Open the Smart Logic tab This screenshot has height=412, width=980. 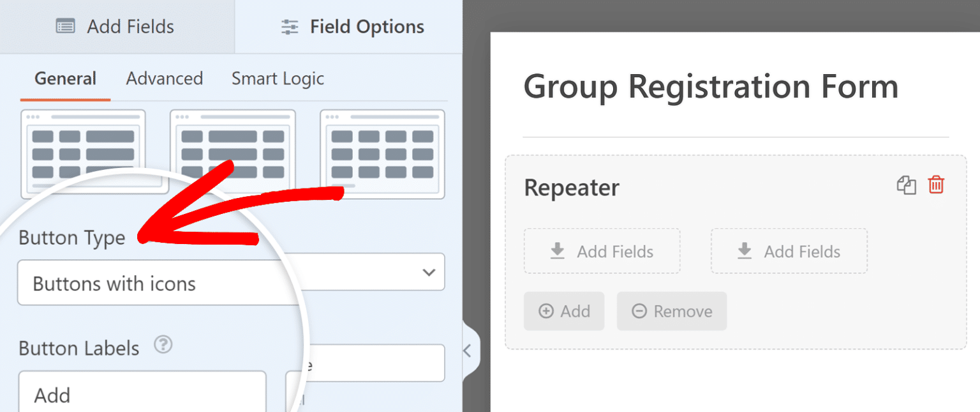[x=278, y=79]
